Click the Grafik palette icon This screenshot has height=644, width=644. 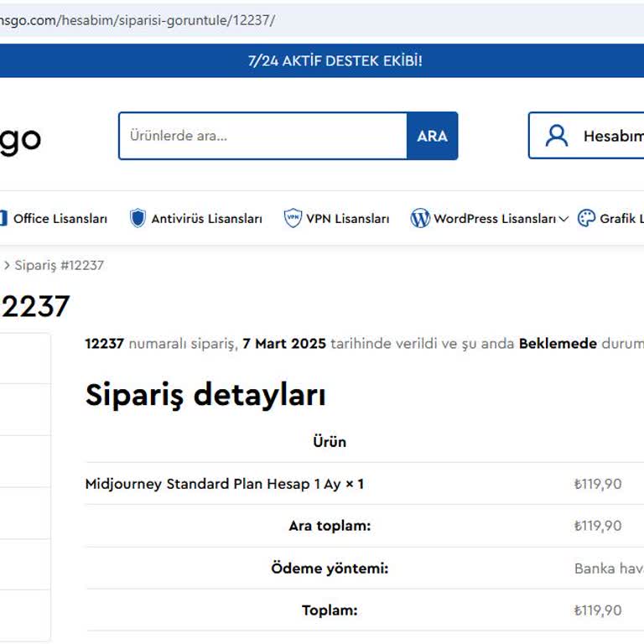(x=586, y=218)
